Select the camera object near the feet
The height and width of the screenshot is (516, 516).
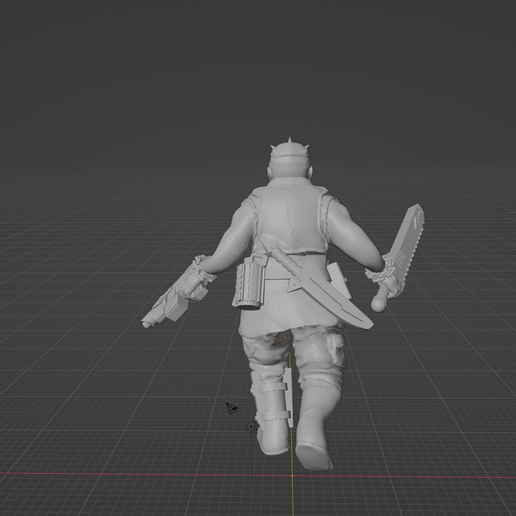232,408
